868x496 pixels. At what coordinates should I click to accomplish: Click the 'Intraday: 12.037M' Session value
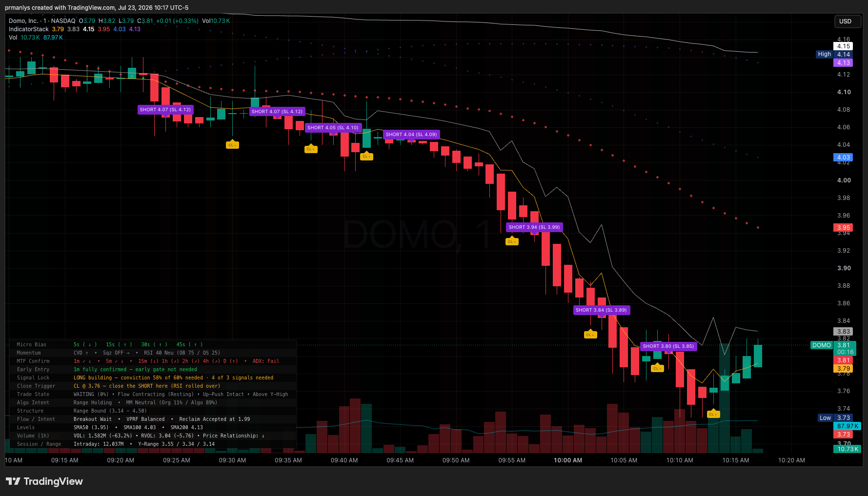click(99, 444)
